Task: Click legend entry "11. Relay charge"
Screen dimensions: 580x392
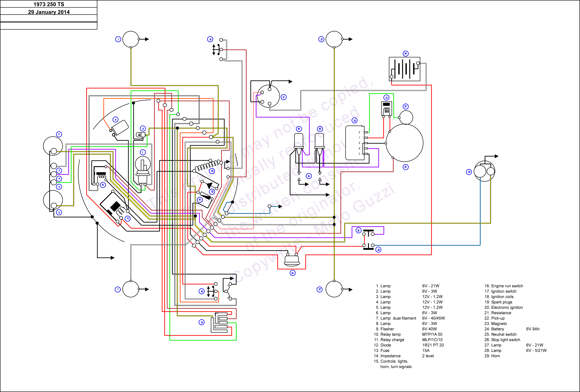Action: (x=389, y=340)
